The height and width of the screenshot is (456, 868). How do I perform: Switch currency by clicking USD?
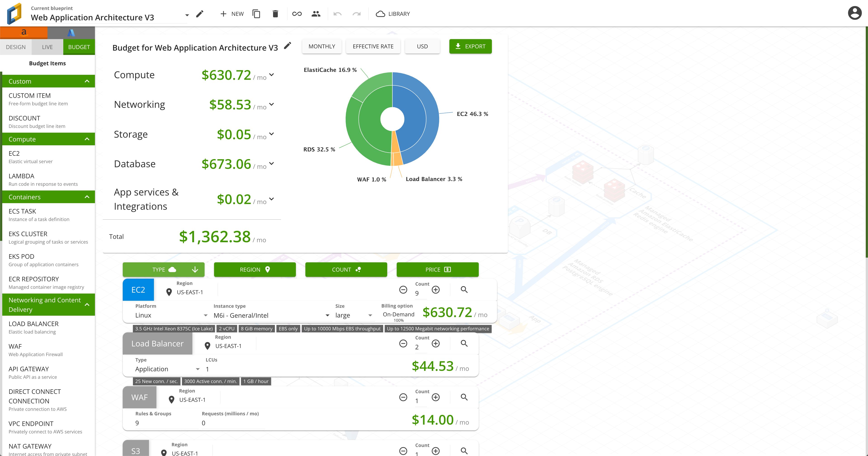pos(422,46)
